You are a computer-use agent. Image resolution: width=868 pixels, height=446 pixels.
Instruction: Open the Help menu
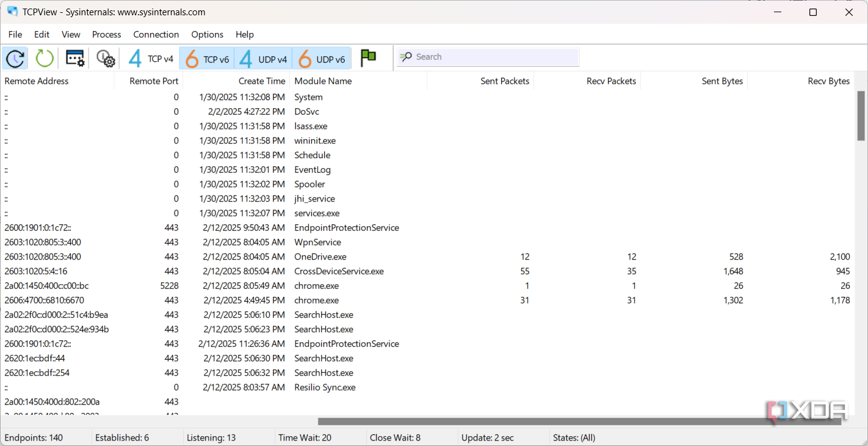click(x=245, y=34)
